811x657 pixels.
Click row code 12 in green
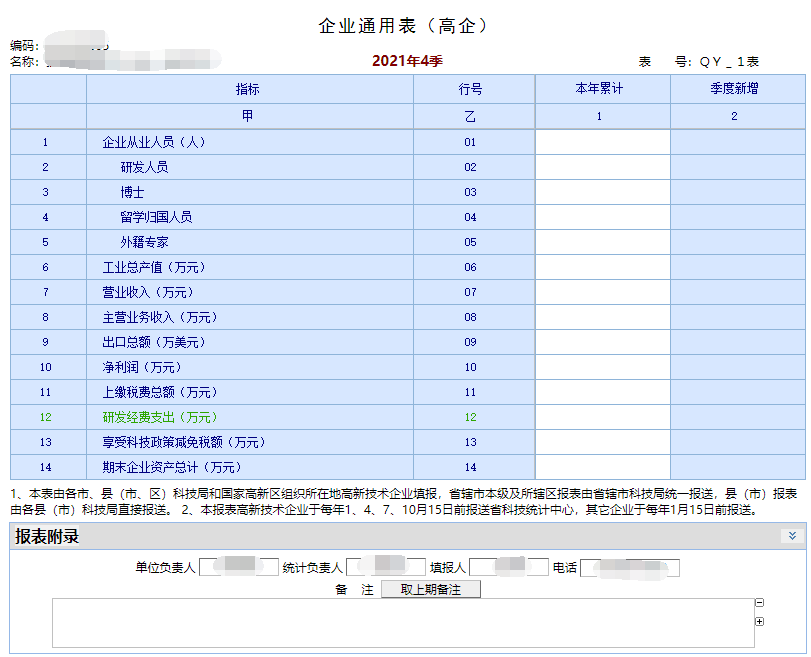pos(470,417)
